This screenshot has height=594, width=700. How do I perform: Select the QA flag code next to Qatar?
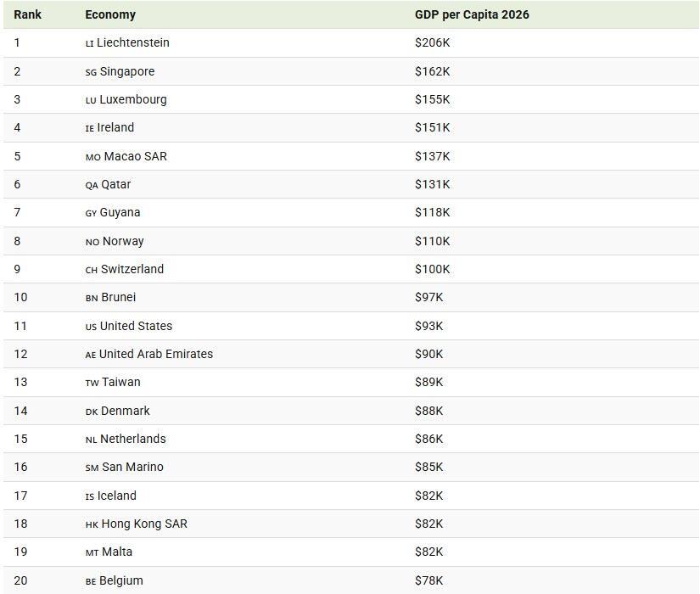(x=92, y=185)
